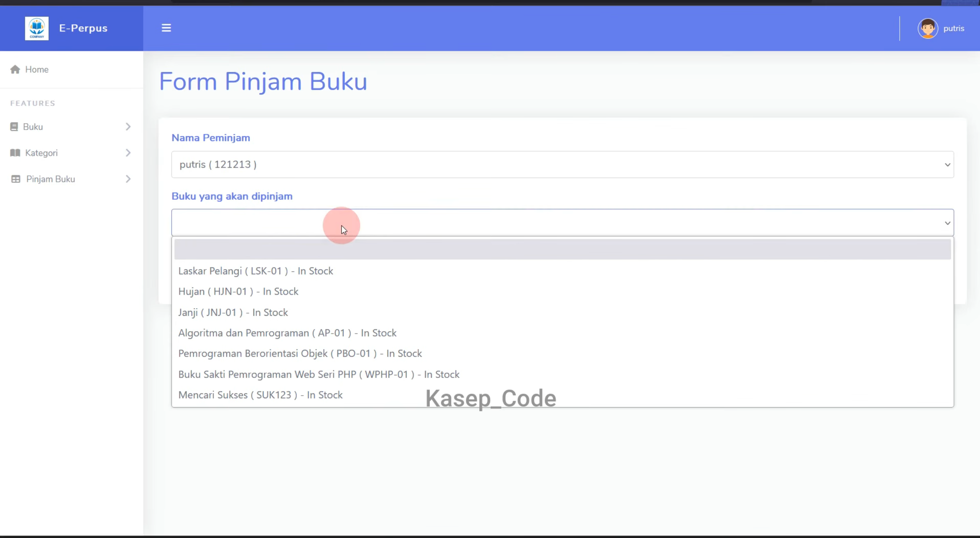Open the putris user avatar
Image resolution: width=980 pixels, height=538 pixels.
click(927, 28)
